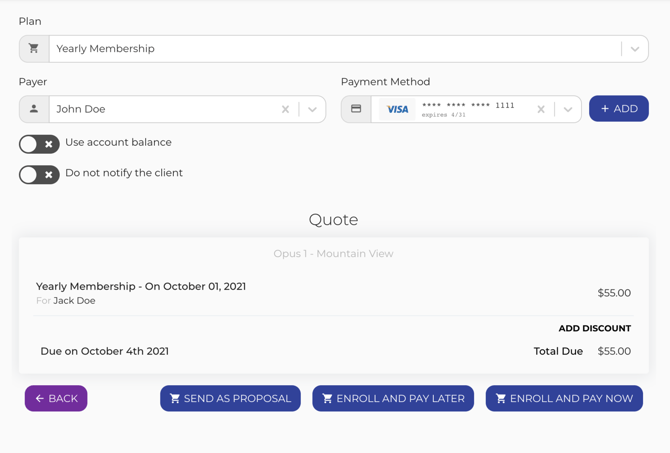Toggle the Use account balance switch
Screen dimensions: 670x453
[39, 144]
